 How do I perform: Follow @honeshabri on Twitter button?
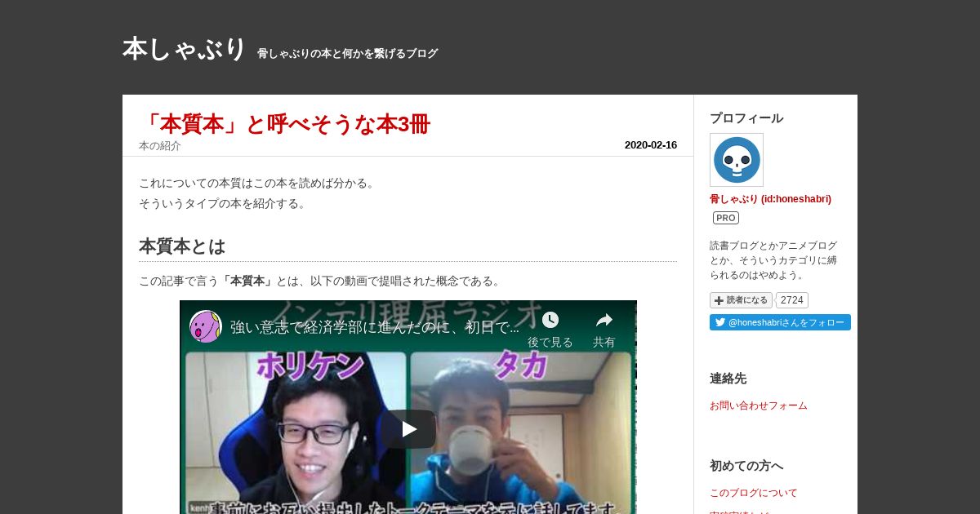[x=780, y=322]
